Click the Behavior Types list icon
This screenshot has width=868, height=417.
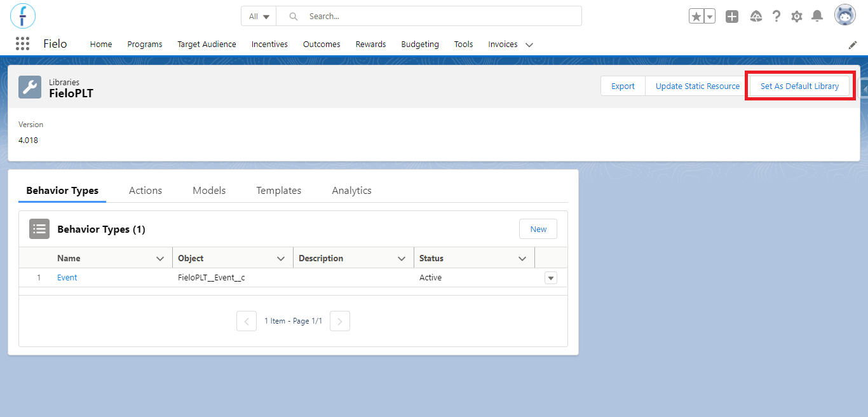39,229
